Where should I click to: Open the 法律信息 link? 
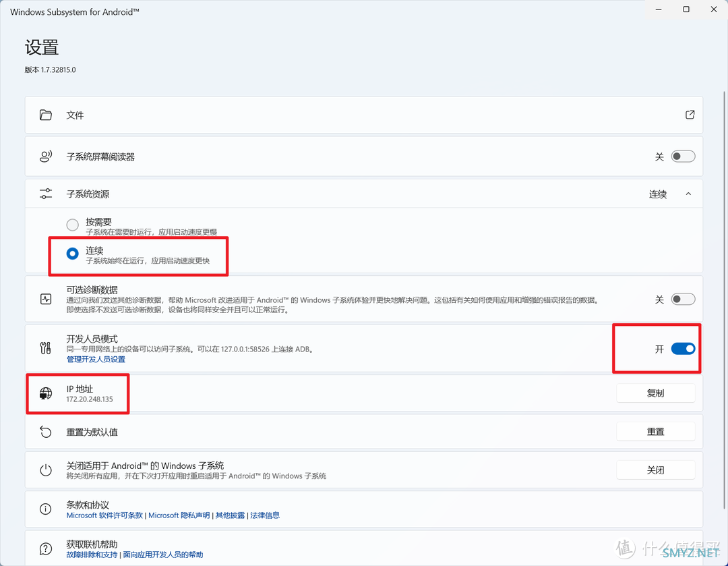265,515
